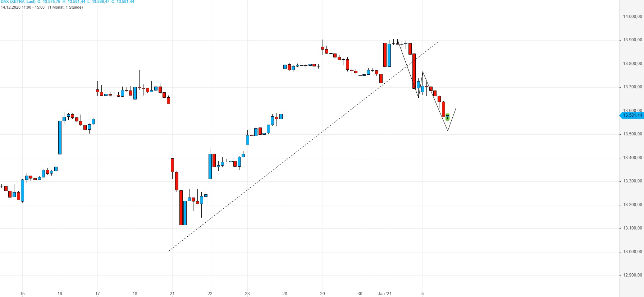Viewport: 644px width, 297px height.
Task: Click the final upward segment of the zigzag line
Action: point(452,119)
